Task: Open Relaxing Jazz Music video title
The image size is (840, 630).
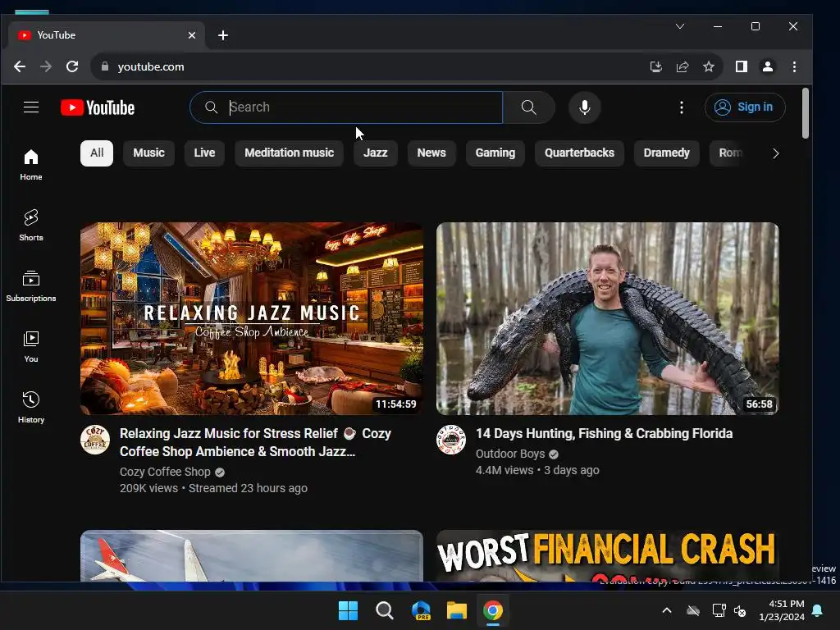Action: click(x=256, y=442)
